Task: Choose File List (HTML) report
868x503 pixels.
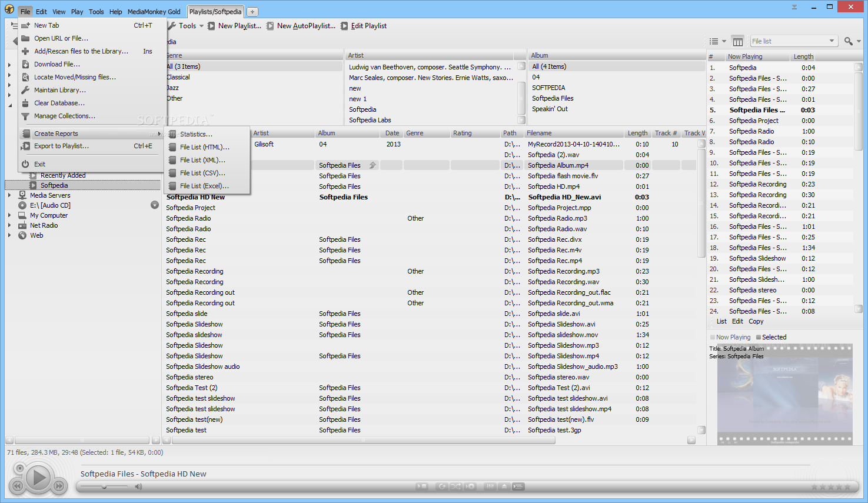Action: 207,147
